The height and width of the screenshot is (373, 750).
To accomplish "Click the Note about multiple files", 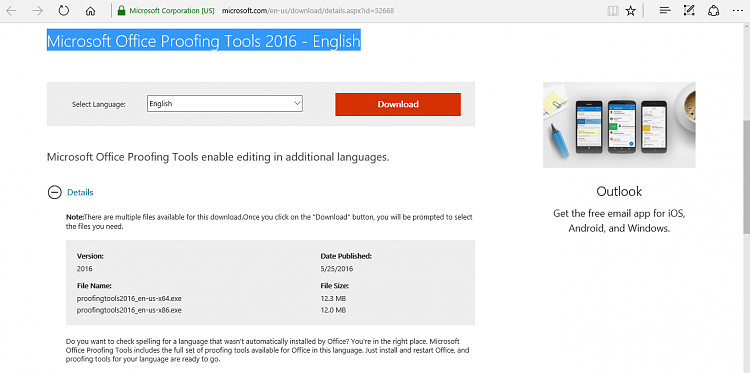I will pos(269,222).
